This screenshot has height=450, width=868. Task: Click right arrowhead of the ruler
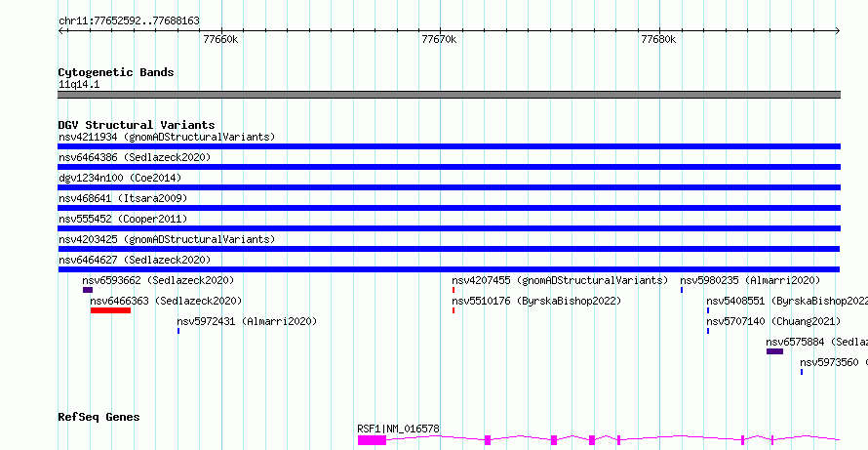click(x=838, y=31)
